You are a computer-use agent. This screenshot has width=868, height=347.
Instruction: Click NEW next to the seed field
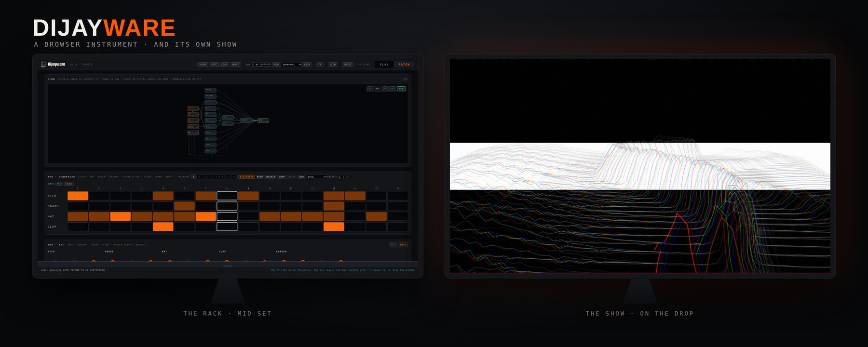coord(276,65)
